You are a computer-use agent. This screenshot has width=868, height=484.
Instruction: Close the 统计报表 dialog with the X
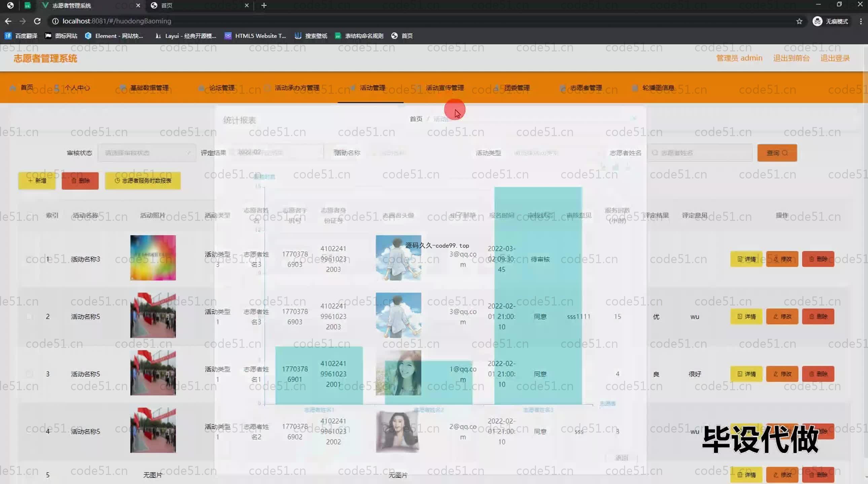(x=634, y=118)
